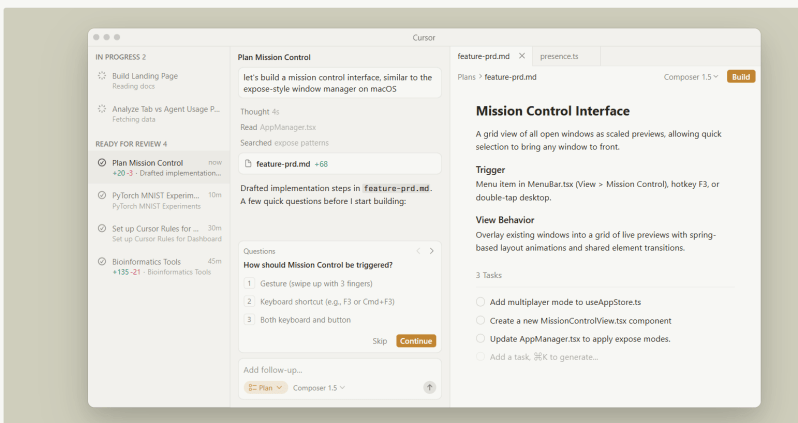Select Gesture swipe option 1

point(249,284)
